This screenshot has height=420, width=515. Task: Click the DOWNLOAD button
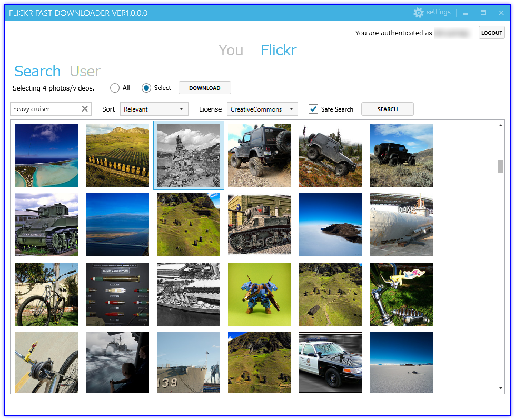[205, 88]
